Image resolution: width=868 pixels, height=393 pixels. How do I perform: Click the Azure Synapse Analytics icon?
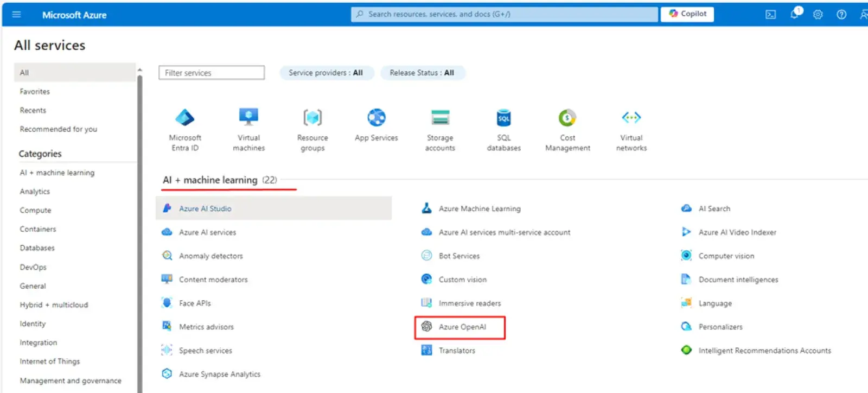point(167,374)
